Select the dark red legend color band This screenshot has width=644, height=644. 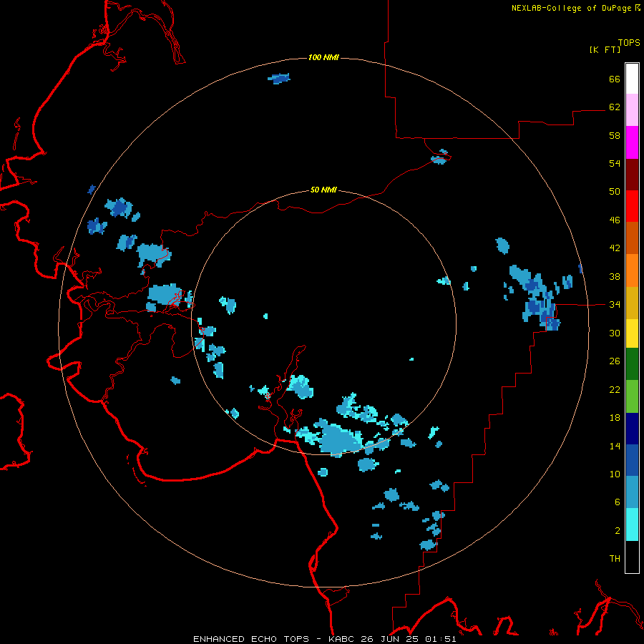point(632,175)
